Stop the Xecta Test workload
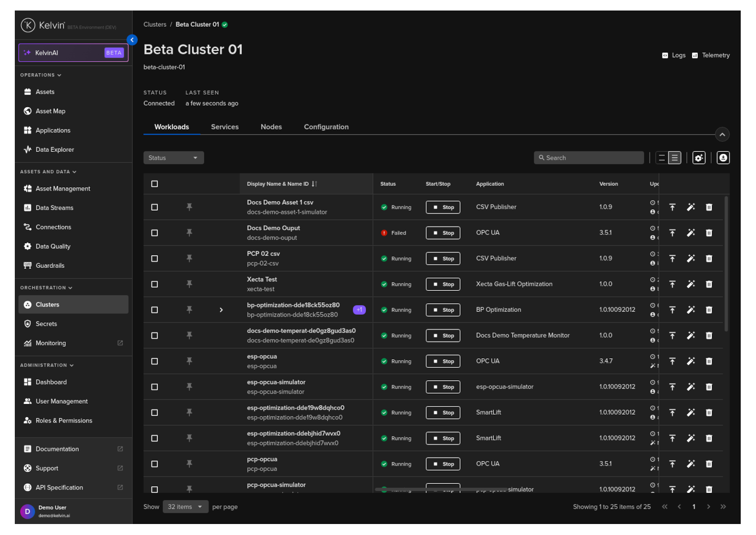The width and height of the screenshot is (756, 535). 443,284
